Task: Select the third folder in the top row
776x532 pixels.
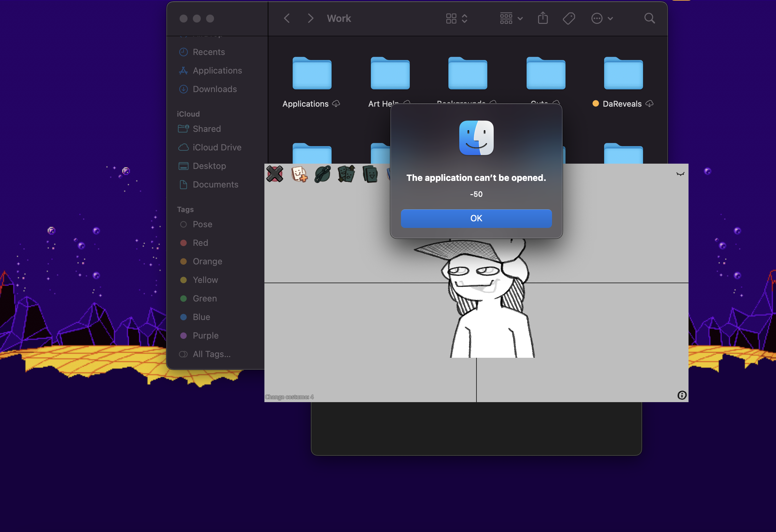Action: 468,73
